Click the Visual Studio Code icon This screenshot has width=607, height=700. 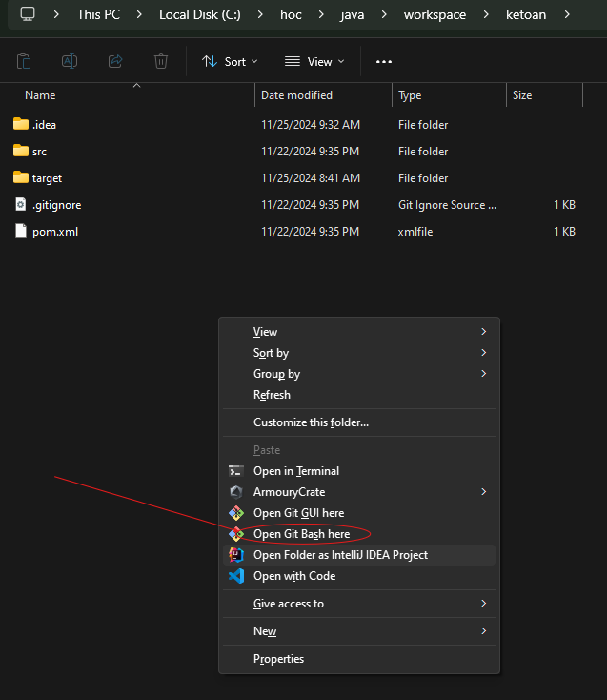(236, 576)
